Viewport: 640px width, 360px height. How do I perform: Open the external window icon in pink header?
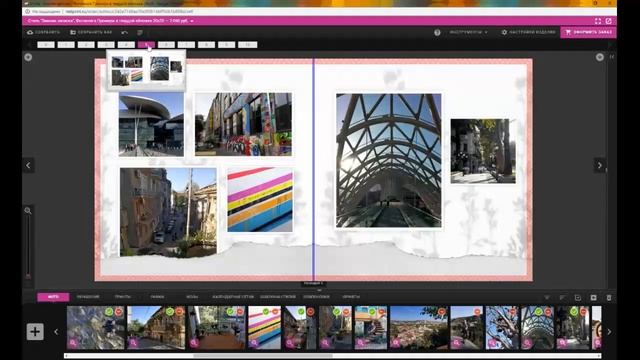(x=608, y=21)
